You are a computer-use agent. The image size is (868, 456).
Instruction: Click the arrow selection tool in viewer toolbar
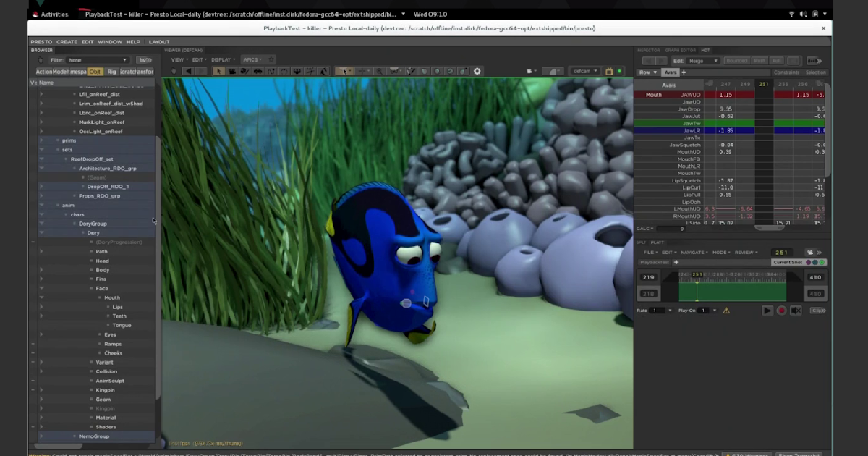pos(218,71)
